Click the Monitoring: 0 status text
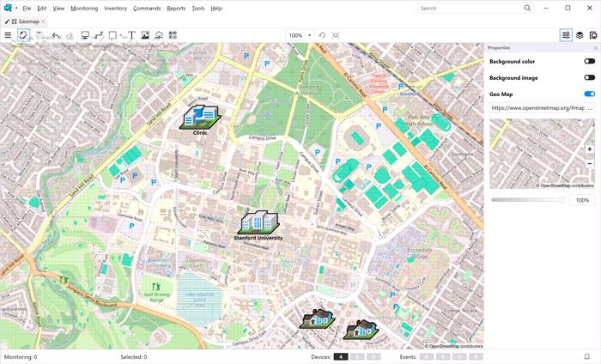This screenshot has width=601, height=364. coord(21,357)
